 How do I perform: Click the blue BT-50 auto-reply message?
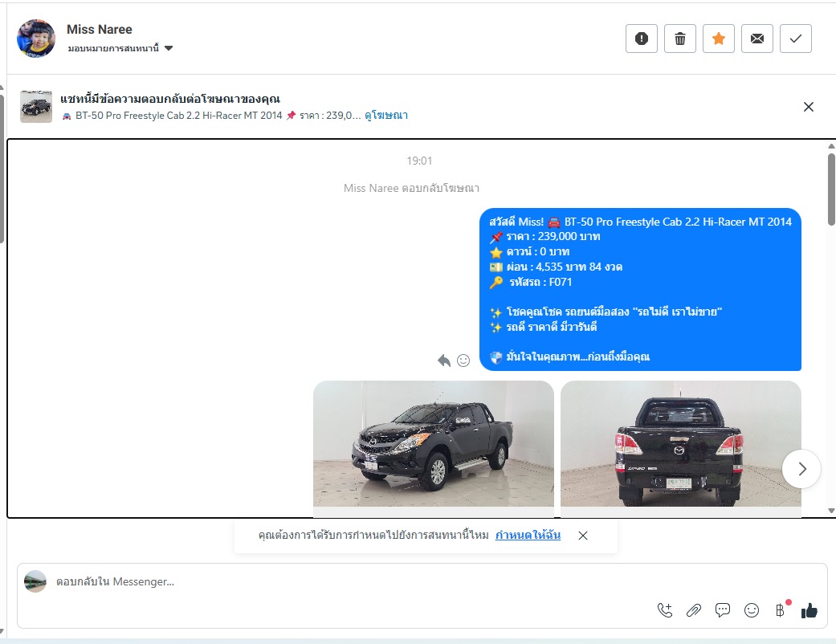coord(640,290)
